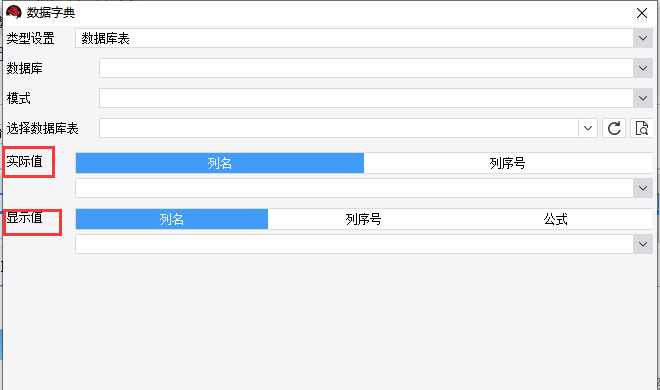Close the 数据字典 dialog
Screen dimensions: 660x390
[642, 13]
